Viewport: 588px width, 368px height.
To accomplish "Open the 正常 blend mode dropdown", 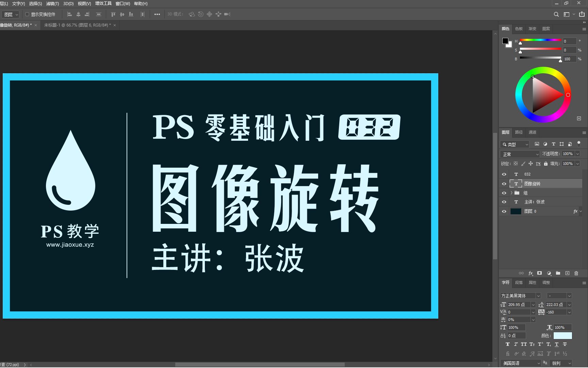I will point(520,154).
